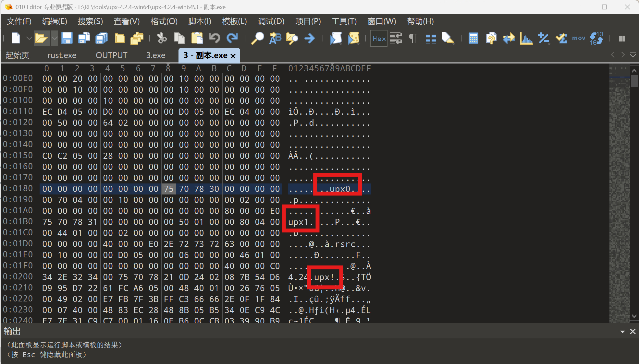Open the output panel options dropdown arrow
The height and width of the screenshot is (364, 639).
[622, 331]
